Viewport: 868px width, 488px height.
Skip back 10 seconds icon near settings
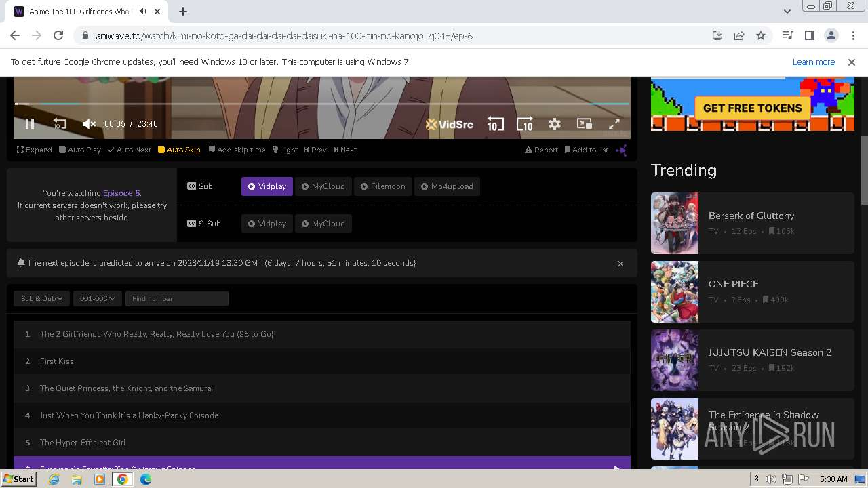click(495, 124)
